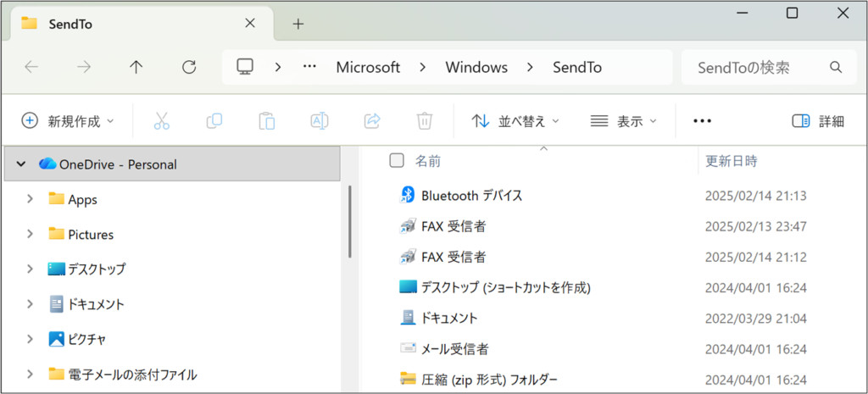Image resolution: width=868 pixels, height=394 pixels.
Task: Sort by the 更新日時 column header
Action: pos(732,160)
